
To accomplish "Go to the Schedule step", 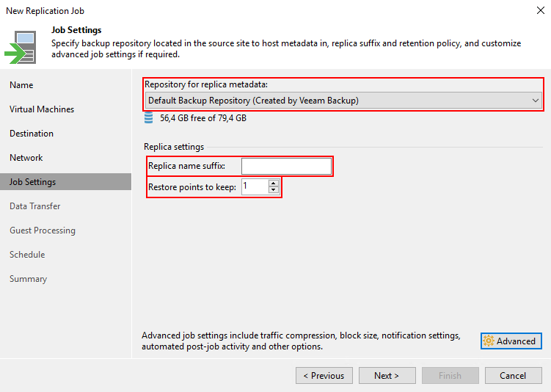I will (27, 255).
